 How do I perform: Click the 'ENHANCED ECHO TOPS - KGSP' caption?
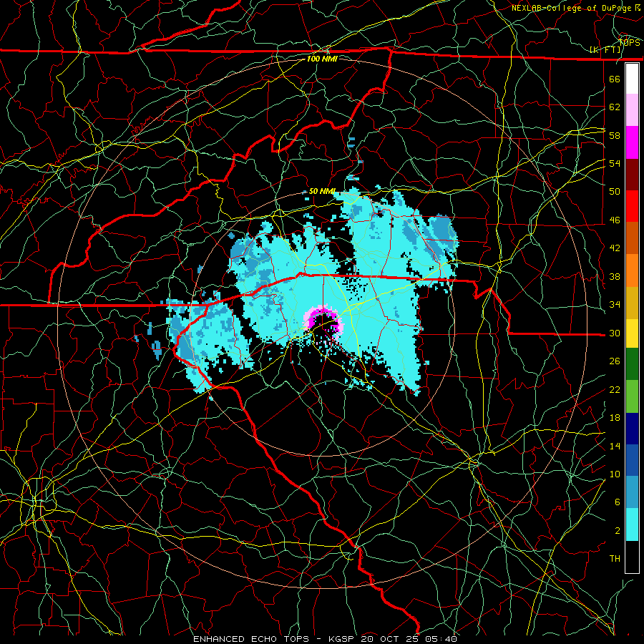(x=275, y=639)
